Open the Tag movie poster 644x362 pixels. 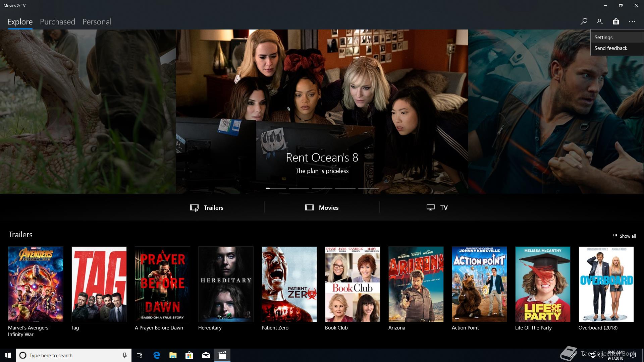coord(99,284)
